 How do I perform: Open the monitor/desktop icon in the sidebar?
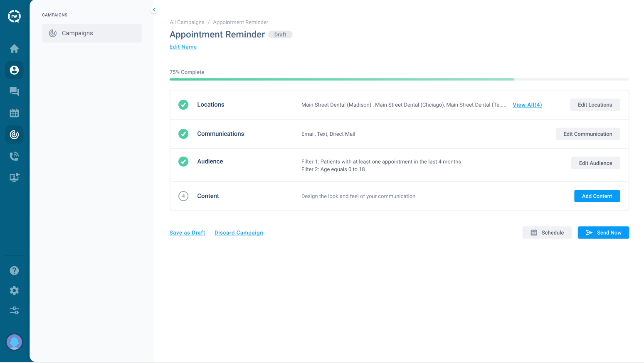[x=14, y=178]
